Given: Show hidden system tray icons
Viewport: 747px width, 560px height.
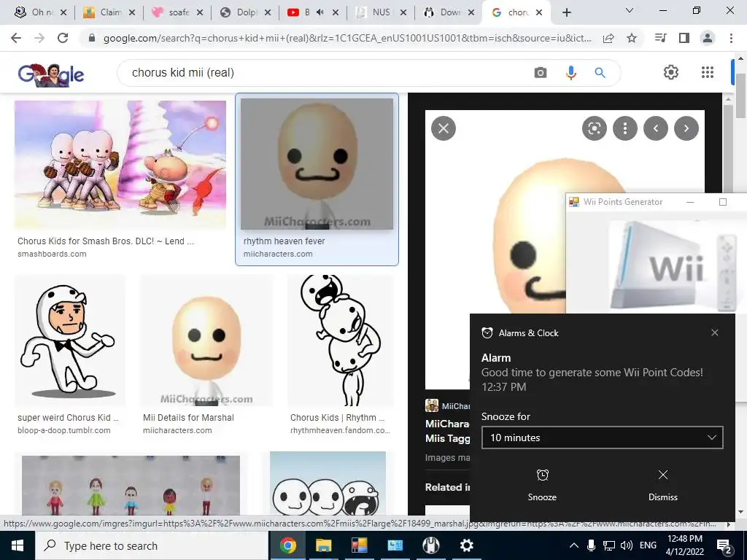Looking at the screenshot, I should pos(574,545).
